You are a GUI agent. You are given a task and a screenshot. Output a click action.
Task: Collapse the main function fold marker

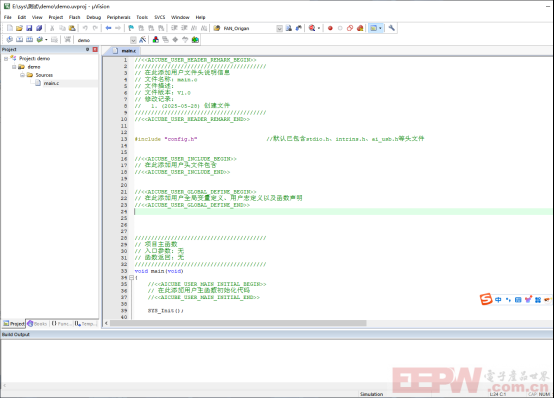point(131,278)
